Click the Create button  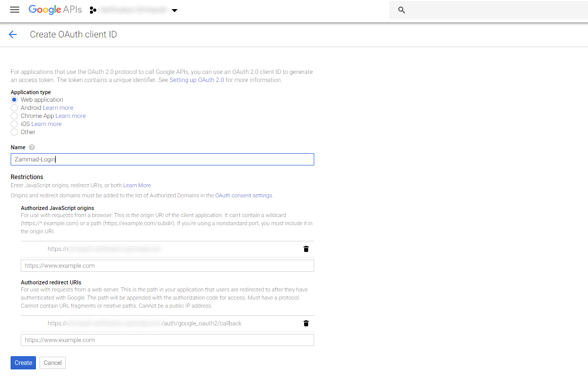click(x=23, y=363)
